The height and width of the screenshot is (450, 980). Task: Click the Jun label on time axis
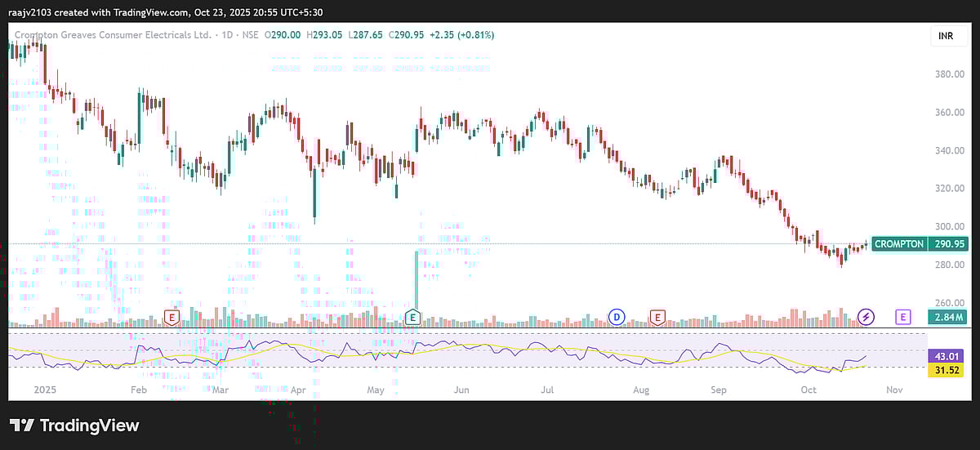click(461, 390)
